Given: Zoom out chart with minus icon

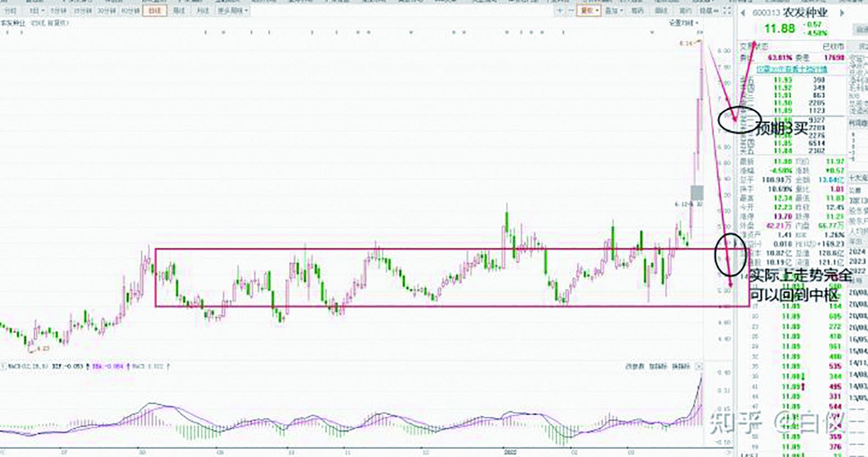Looking at the screenshot, I should point(570,11).
